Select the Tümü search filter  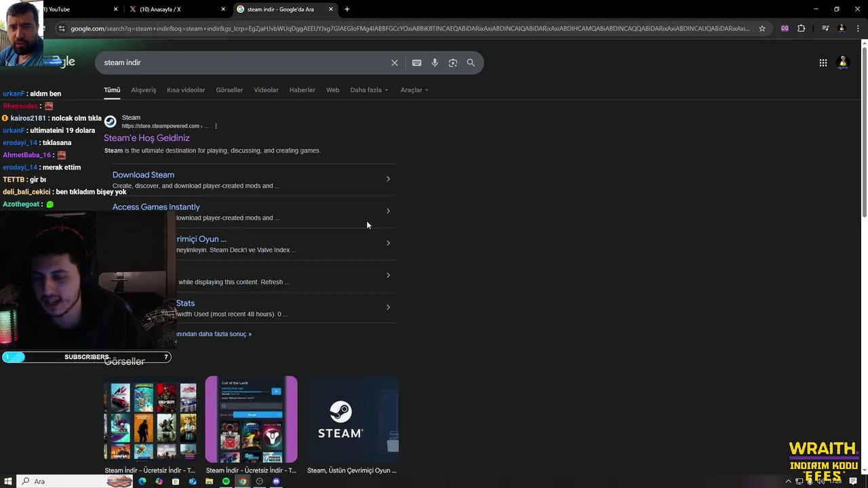pos(112,90)
